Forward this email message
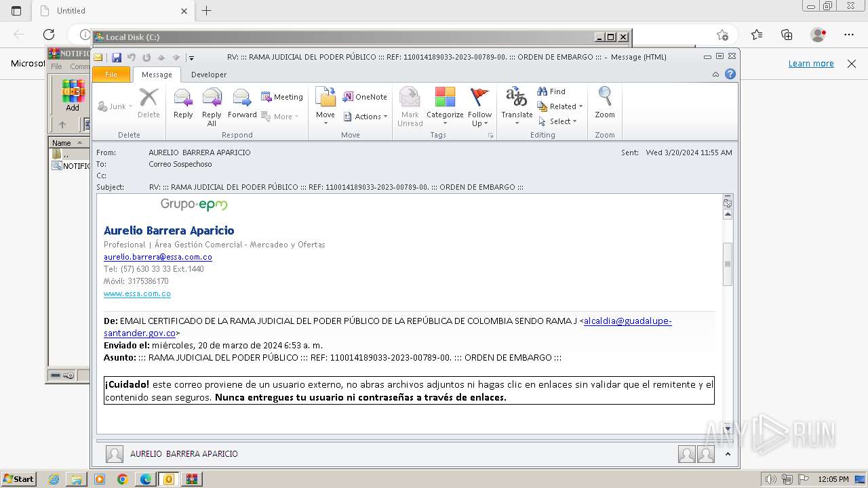 tap(242, 104)
